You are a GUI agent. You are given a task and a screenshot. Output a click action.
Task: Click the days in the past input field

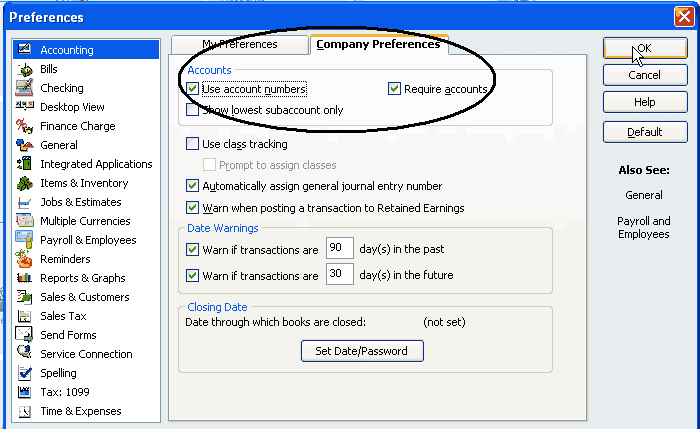click(x=340, y=248)
